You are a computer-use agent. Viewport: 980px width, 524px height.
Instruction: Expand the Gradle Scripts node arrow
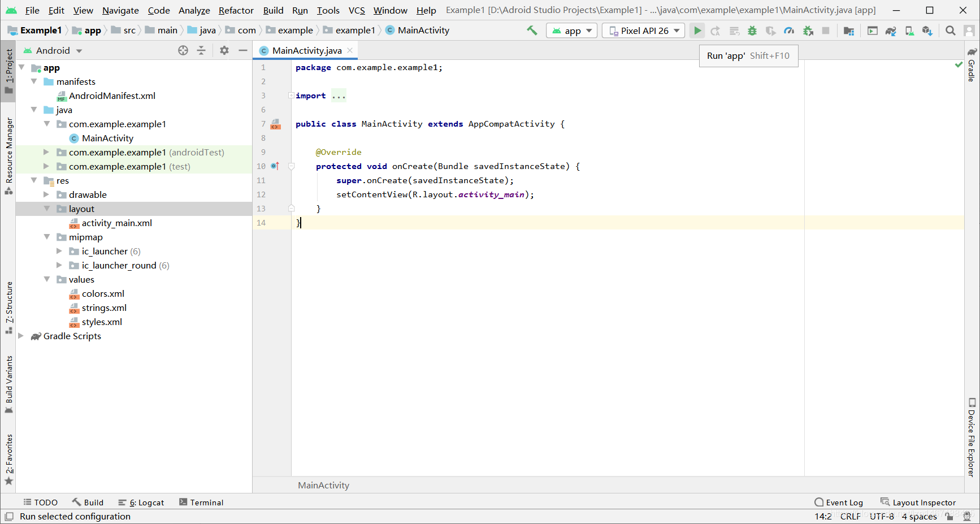pos(21,336)
